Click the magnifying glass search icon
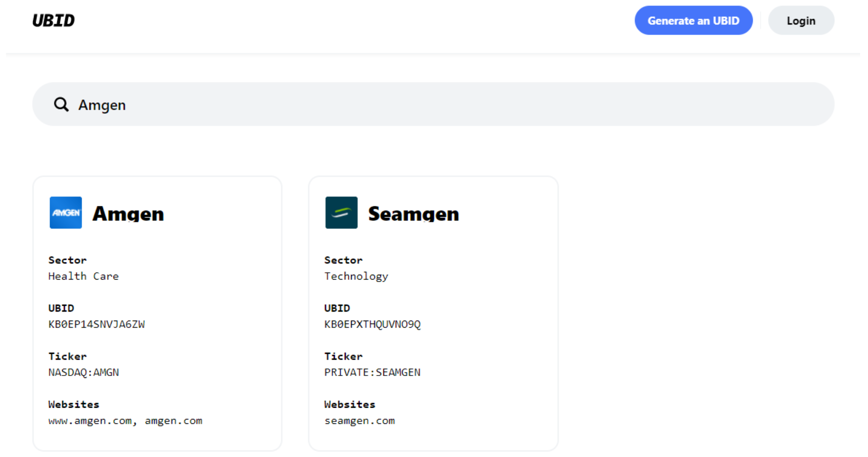 click(61, 104)
